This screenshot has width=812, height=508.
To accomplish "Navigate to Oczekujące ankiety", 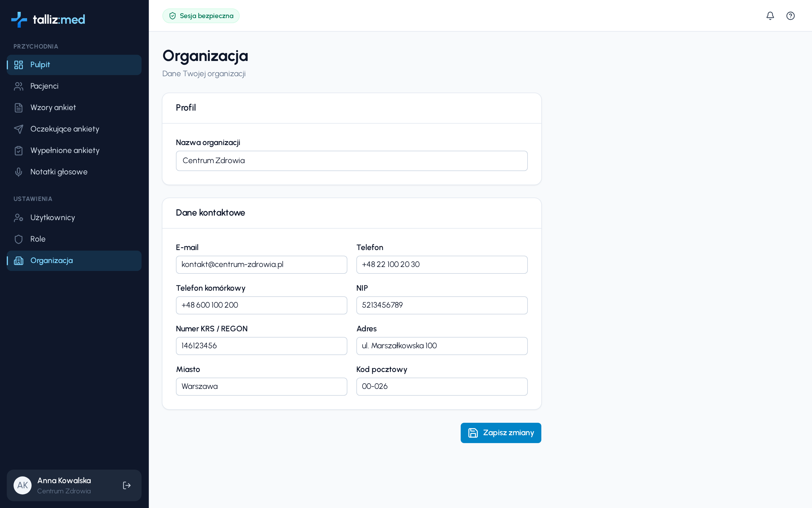I will 74,129.
